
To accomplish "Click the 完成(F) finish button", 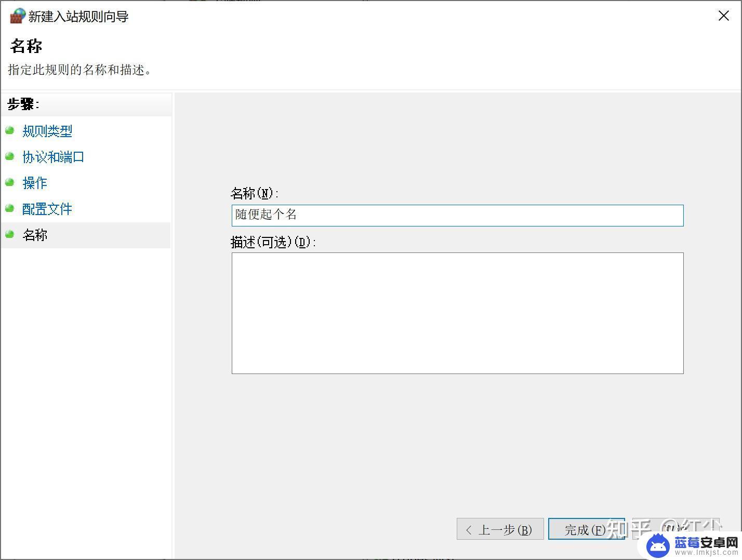I will (x=586, y=529).
